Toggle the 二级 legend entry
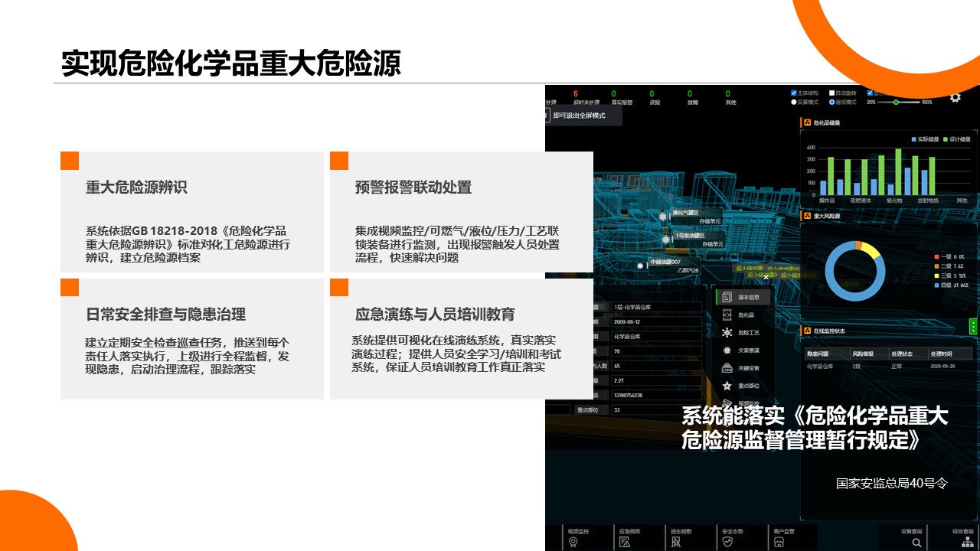 click(950, 266)
